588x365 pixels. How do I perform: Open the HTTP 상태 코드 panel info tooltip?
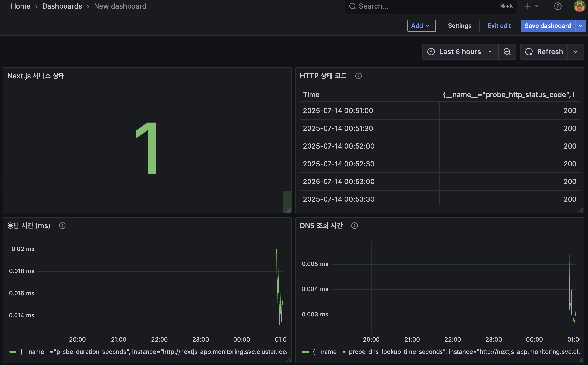click(x=359, y=76)
